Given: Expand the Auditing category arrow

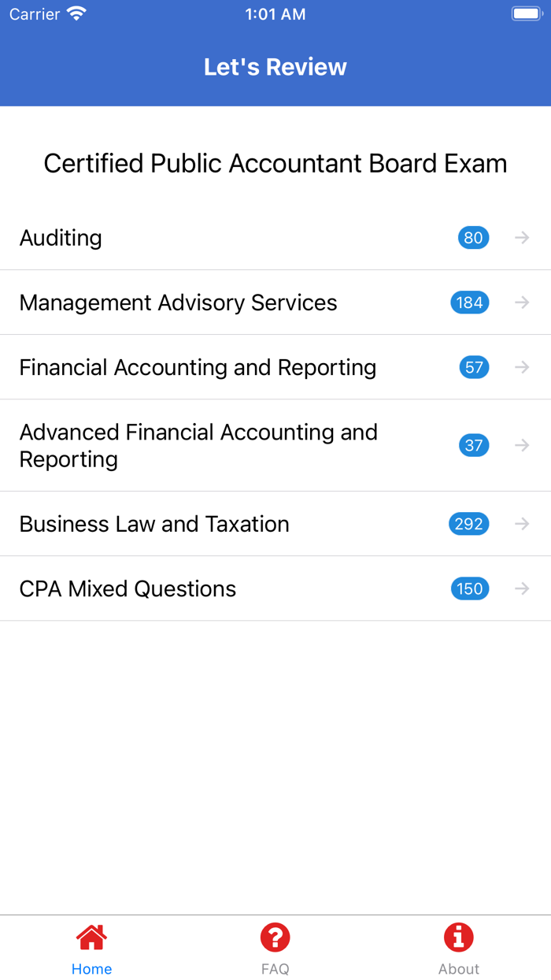Looking at the screenshot, I should click(522, 237).
